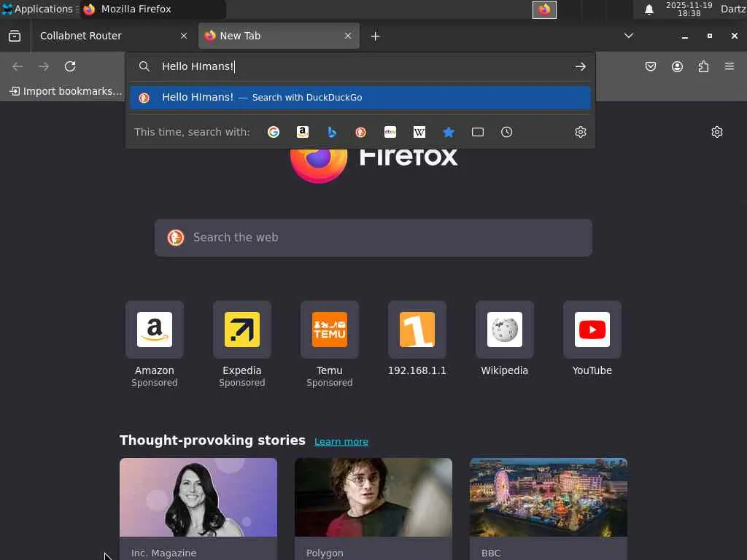Open the Extensions puzzle icon

pos(703,66)
